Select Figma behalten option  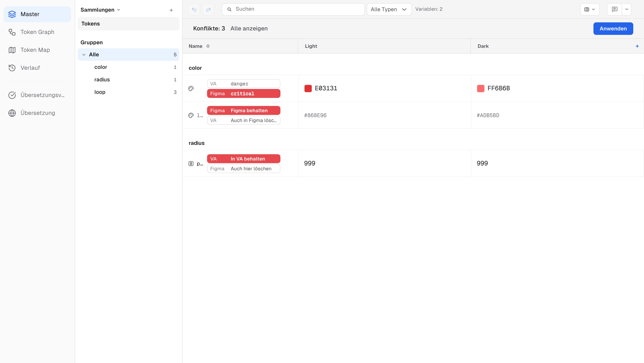(244, 111)
